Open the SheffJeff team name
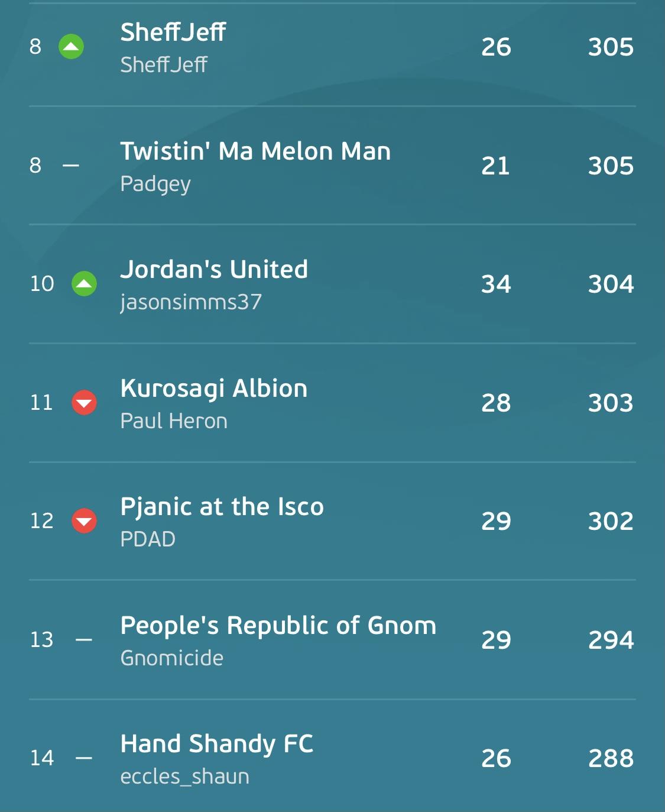 click(173, 32)
